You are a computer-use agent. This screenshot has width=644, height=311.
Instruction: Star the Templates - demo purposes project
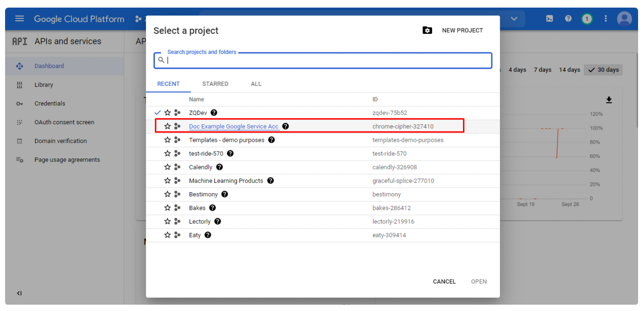tap(168, 140)
